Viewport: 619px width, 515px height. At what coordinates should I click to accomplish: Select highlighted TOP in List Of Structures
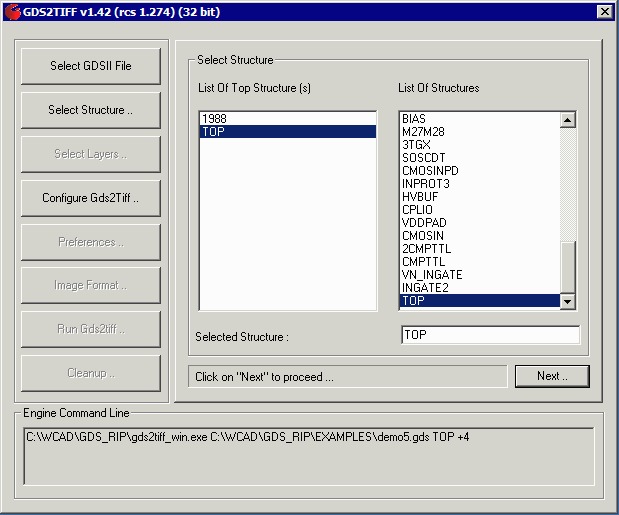[x=480, y=301]
